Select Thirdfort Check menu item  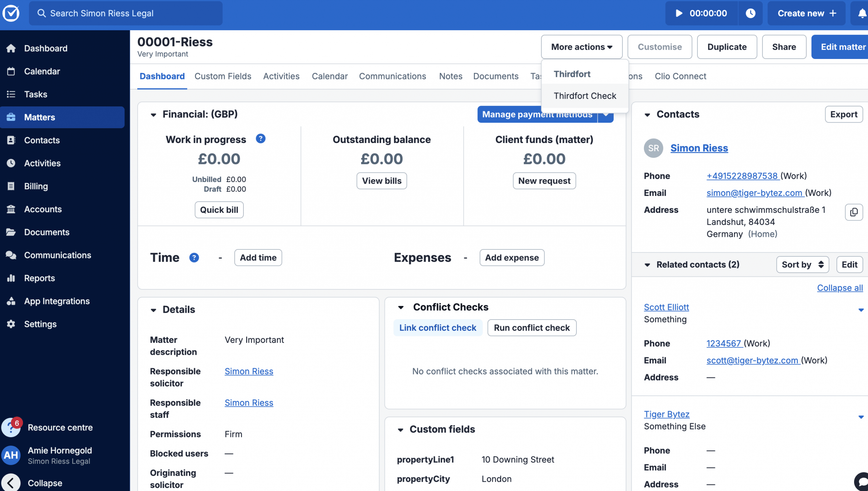click(585, 96)
